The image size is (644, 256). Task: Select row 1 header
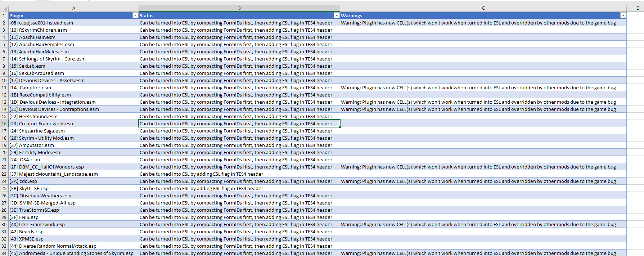click(4, 15)
